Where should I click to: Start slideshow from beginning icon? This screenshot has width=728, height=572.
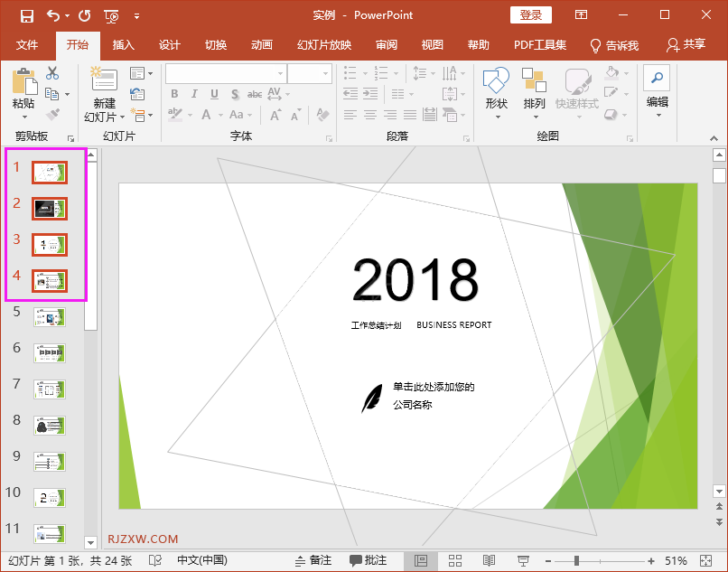[x=111, y=16]
